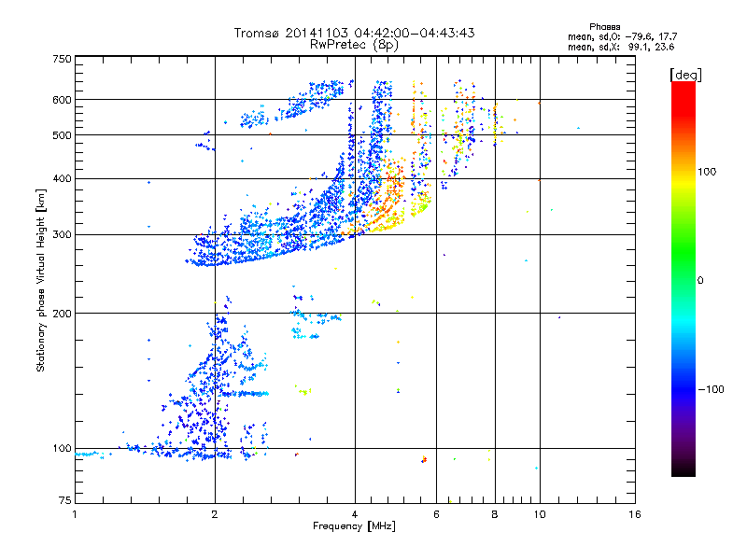Click the 'RwPretec (8p)' subtitle
747x560 pixels.
tap(354, 45)
